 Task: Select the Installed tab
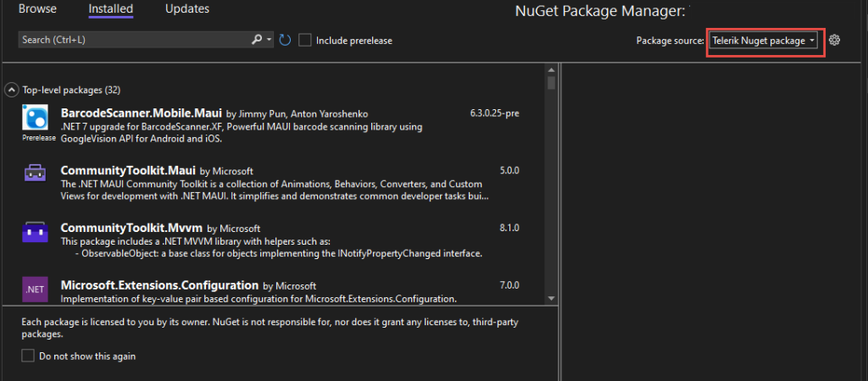coord(111,9)
